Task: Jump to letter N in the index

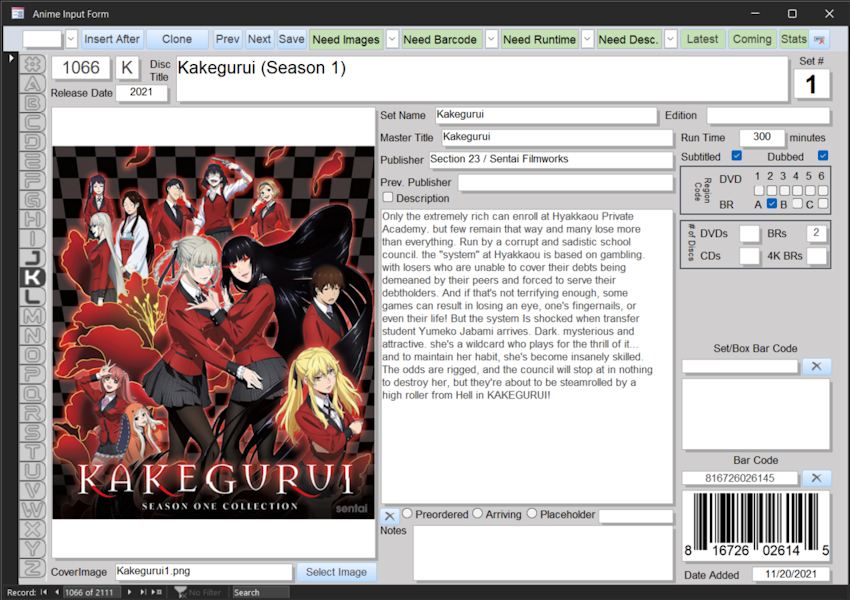Action: 32,336
